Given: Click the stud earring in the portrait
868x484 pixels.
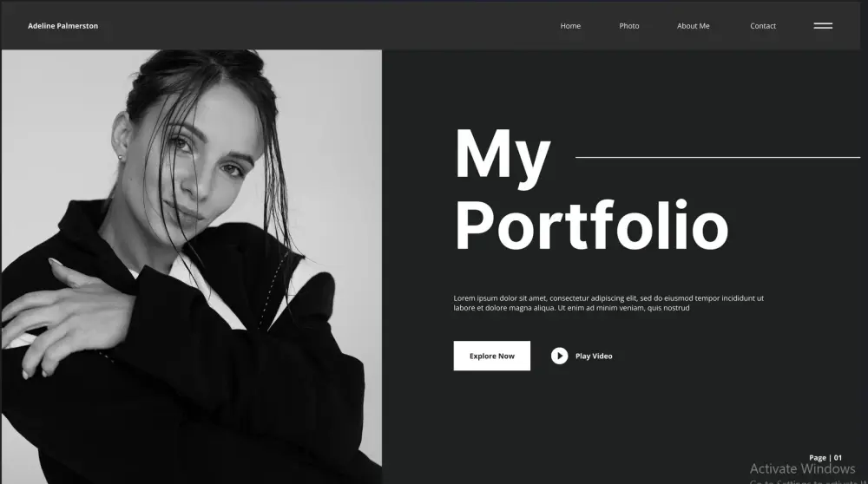Looking at the screenshot, I should (x=121, y=158).
